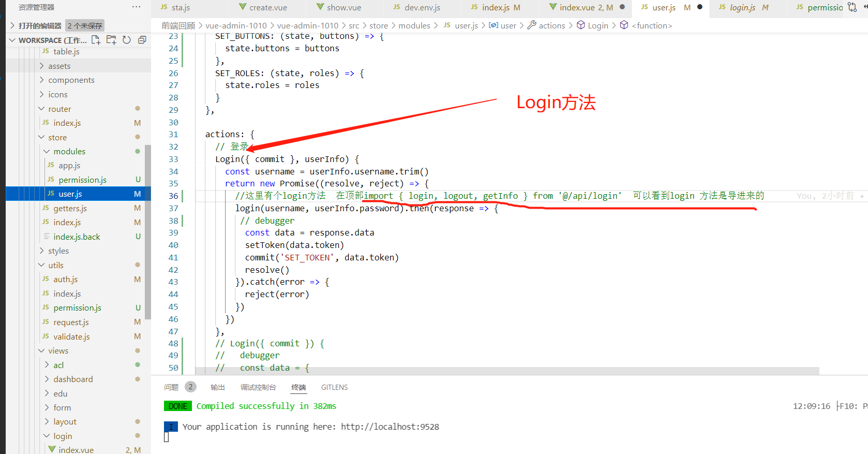Collapse the router folder

(59, 109)
